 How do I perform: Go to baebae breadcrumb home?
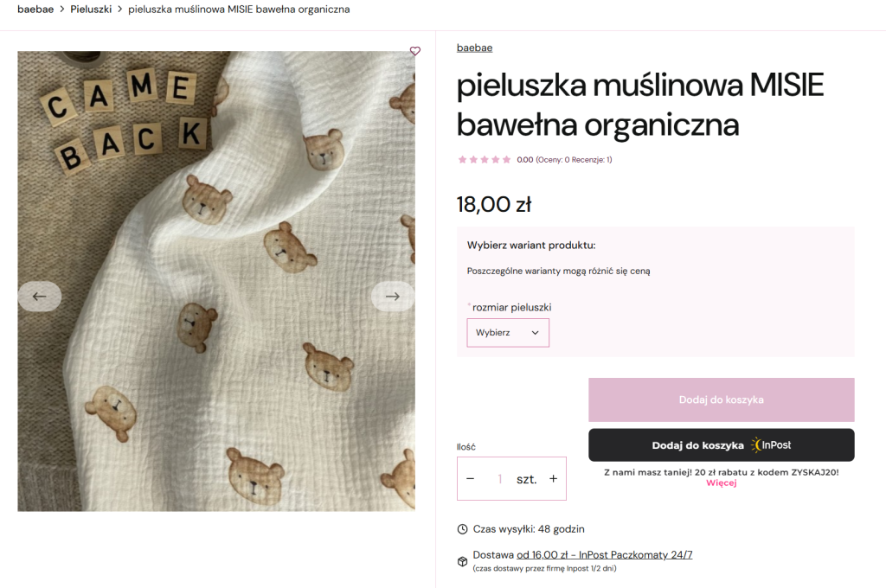click(x=35, y=10)
